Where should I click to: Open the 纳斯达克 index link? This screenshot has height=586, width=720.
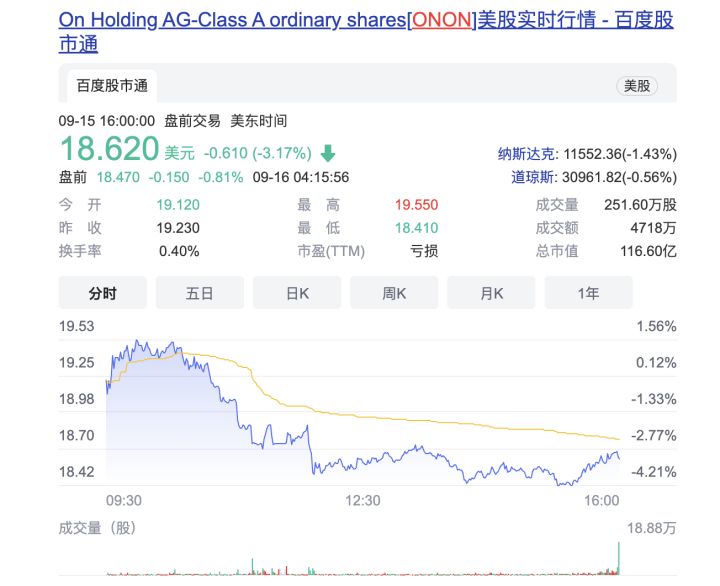coord(526,154)
